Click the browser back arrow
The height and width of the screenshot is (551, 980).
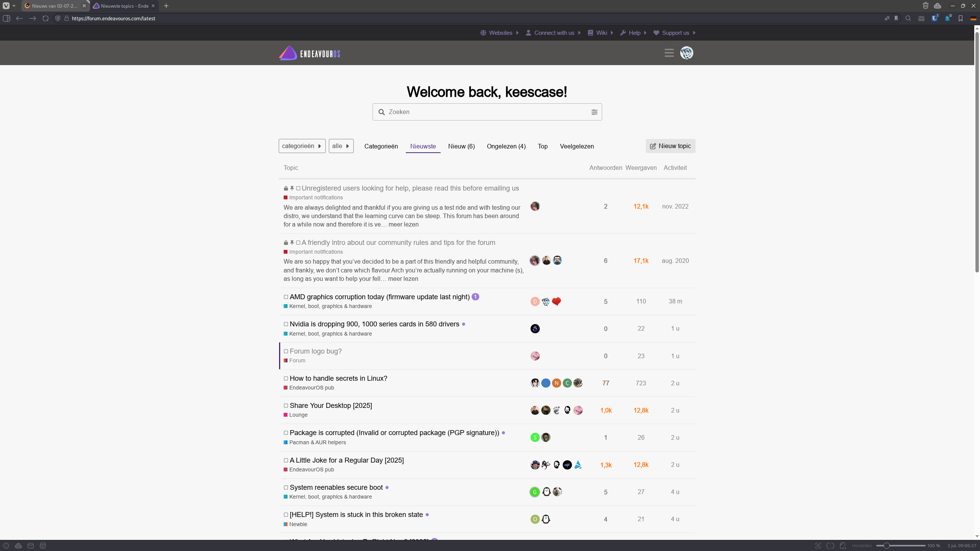click(x=20, y=18)
